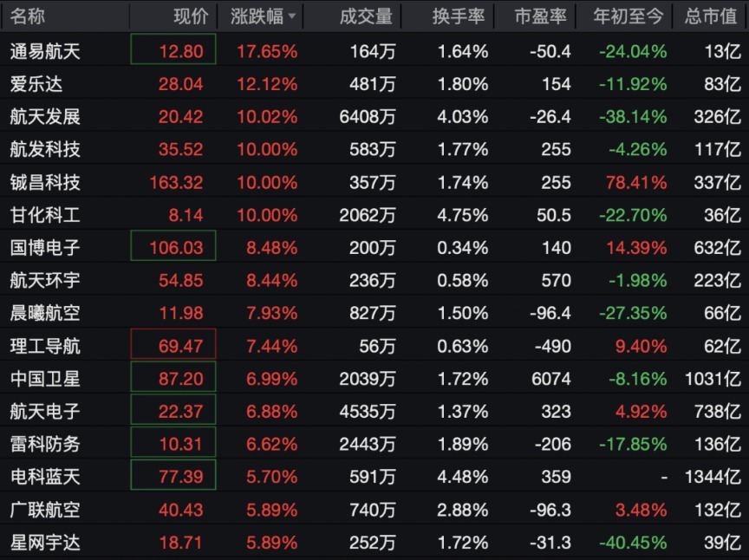
Task: Click the 5.70% change value
Action: [x=272, y=477]
